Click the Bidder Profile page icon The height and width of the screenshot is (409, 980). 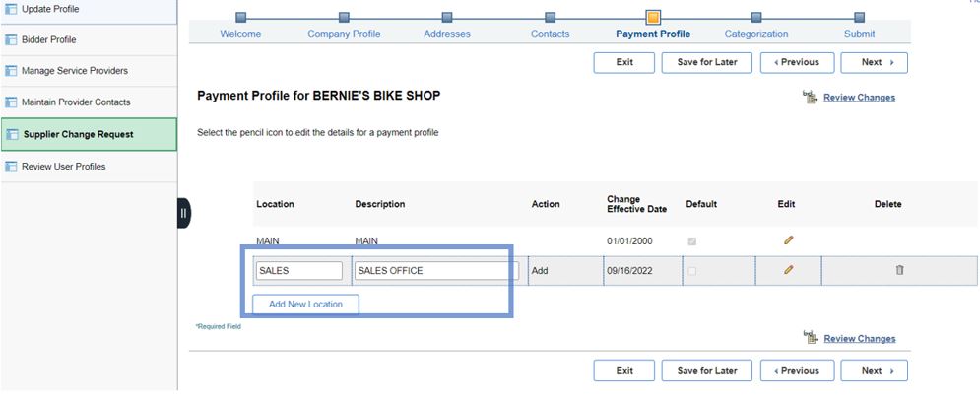[x=11, y=40]
